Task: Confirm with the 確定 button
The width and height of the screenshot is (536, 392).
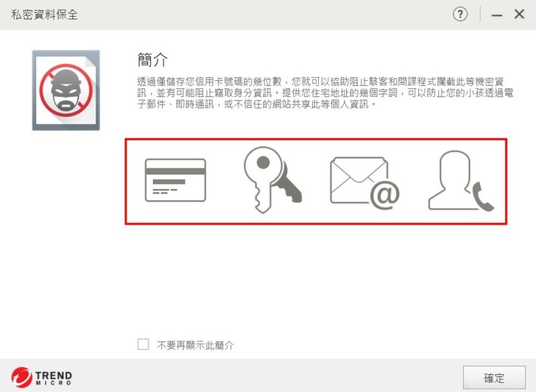Action: (494, 378)
